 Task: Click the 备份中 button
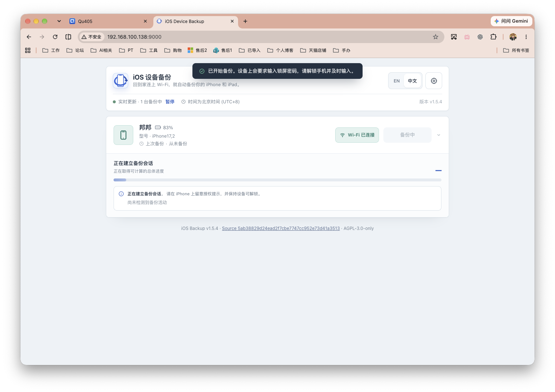(x=407, y=135)
